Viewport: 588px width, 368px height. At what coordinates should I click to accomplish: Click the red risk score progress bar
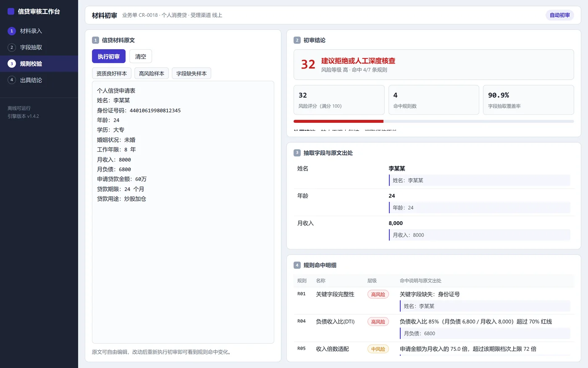[x=339, y=122]
